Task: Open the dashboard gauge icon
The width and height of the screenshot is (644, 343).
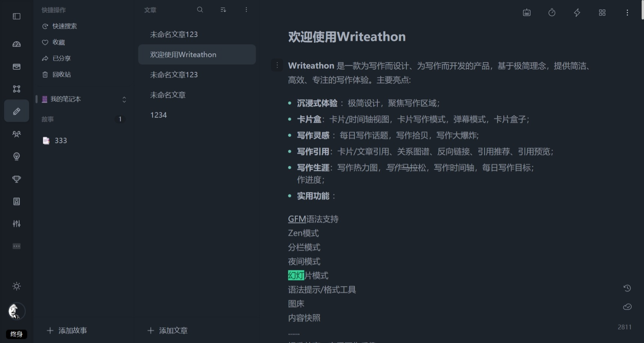Action: (16, 44)
